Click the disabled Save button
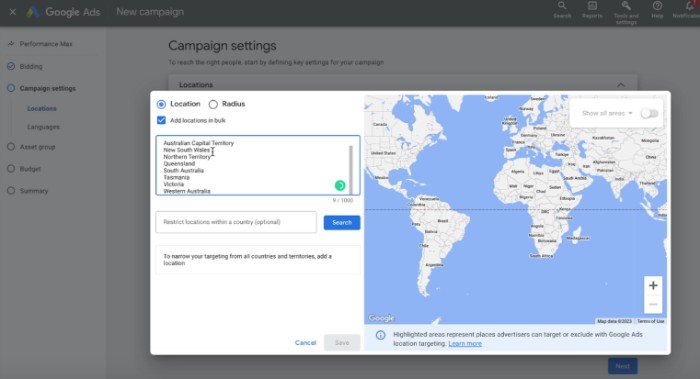Viewport: 700px width, 379px height. tap(342, 342)
